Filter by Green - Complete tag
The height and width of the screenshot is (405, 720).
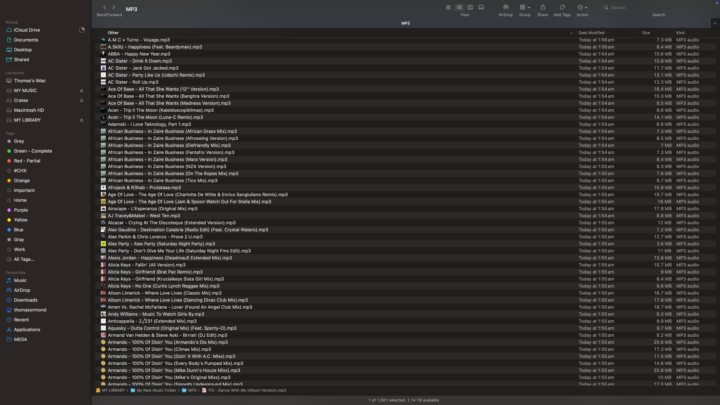pos(33,151)
